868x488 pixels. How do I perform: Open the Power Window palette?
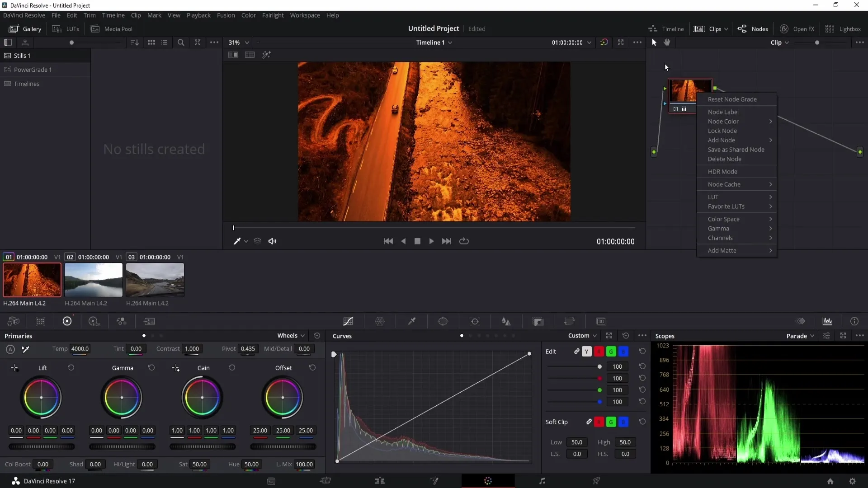tap(443, 321)
